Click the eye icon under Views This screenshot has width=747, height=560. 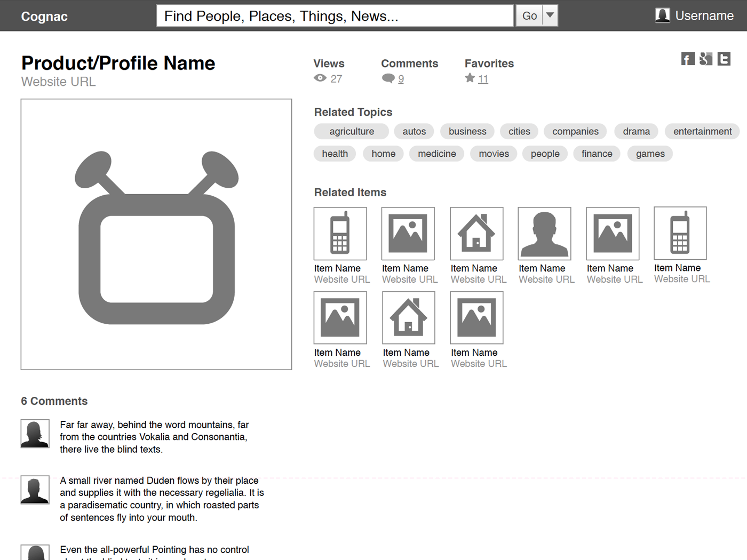click(x=320, y=78)
